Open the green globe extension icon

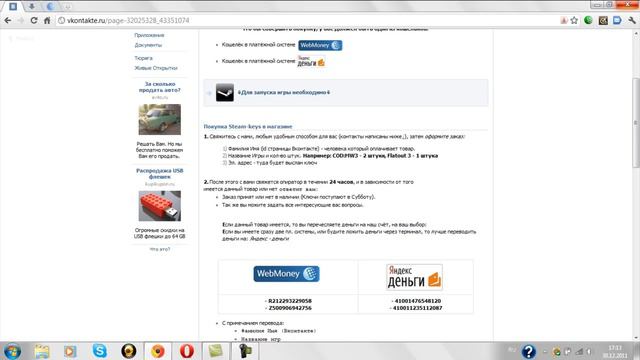pos(588,20)
